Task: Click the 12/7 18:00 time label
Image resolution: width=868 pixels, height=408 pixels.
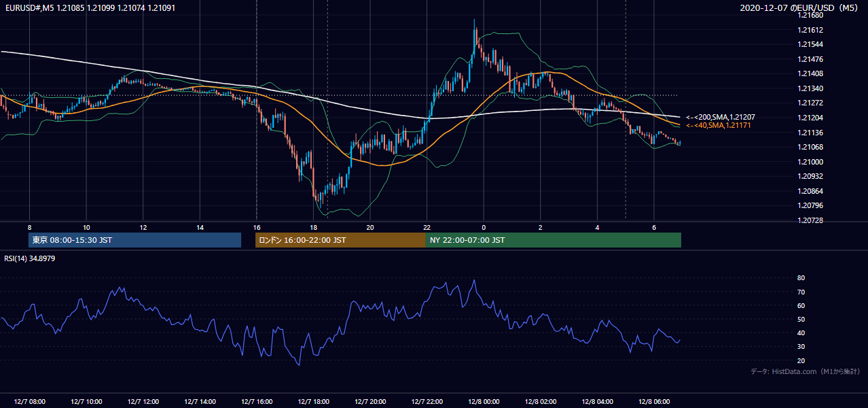Action: pyautogui.click(x=313, y=402)
